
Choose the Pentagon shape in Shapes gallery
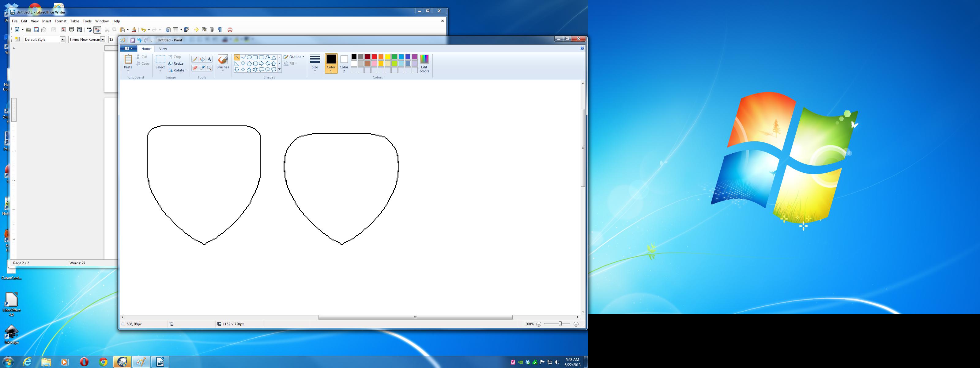pyautogui.click(x=249, y=63)
